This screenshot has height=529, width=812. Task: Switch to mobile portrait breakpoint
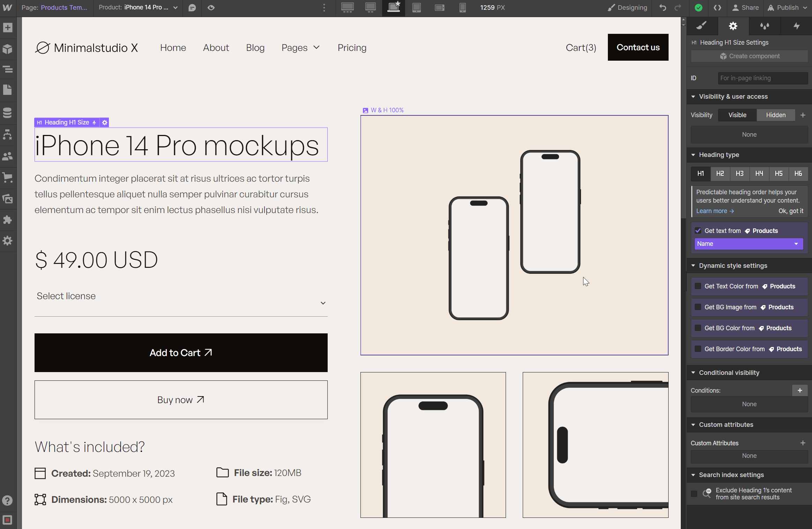[x=463, y=7]
